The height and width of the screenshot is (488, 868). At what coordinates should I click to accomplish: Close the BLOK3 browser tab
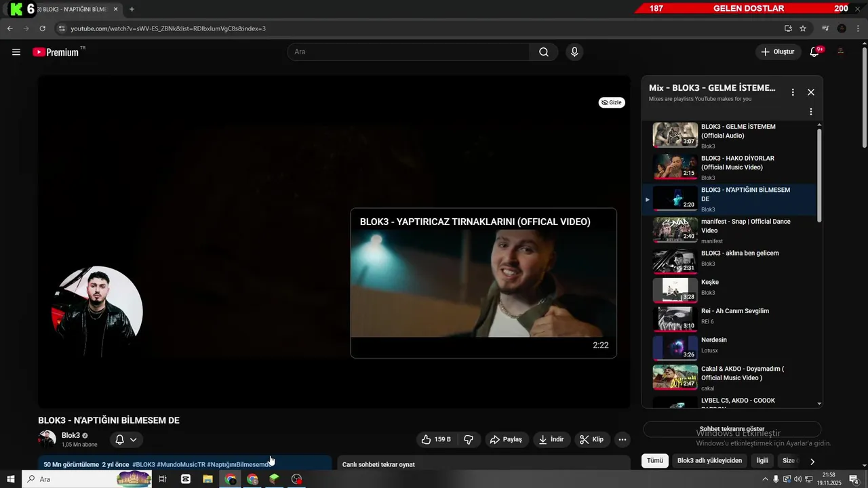pos(115,9)
